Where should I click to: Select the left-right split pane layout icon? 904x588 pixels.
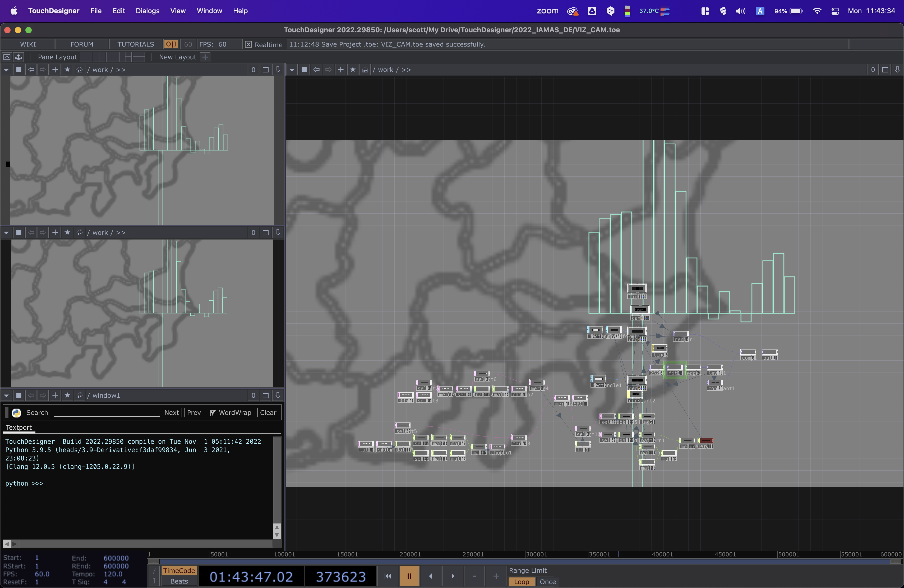coord(99,57)
